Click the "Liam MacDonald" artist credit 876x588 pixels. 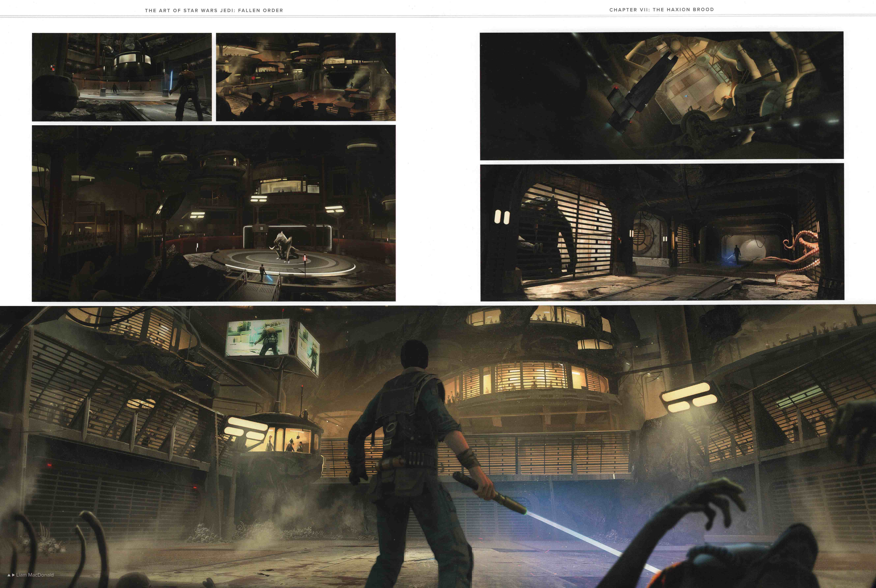pos(35,574)
